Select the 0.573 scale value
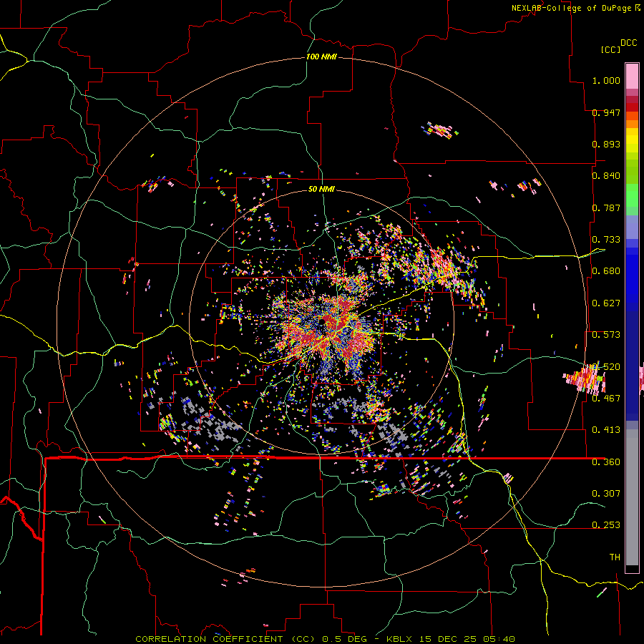The image size is (644, 644). point(606,335)
